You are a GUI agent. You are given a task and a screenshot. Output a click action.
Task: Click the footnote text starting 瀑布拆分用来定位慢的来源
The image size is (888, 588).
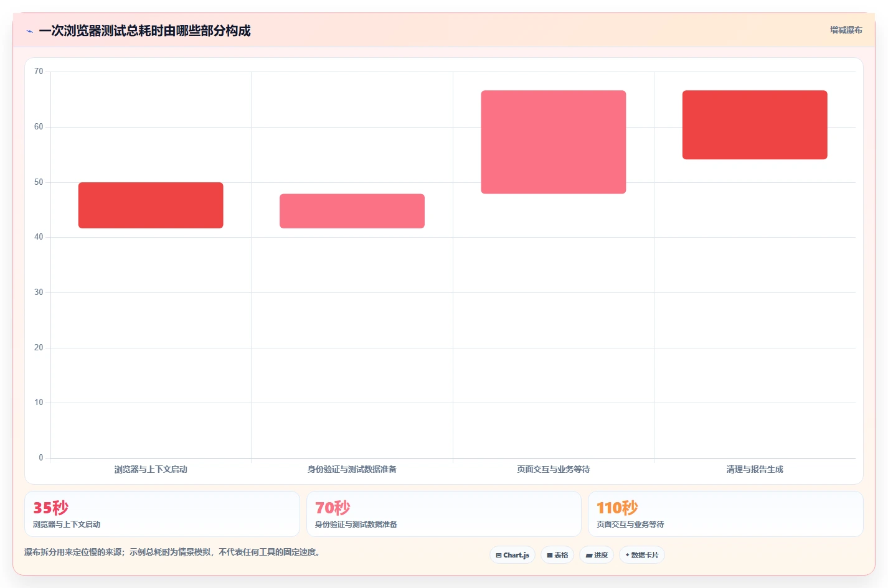pyautogui.click(x=172, y=552)
